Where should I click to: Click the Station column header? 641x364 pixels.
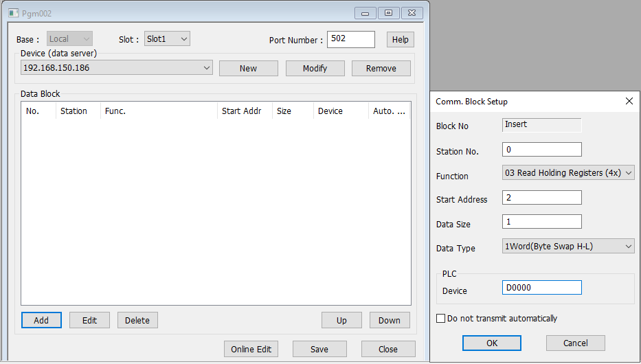pyautogui.click(x=78, y=111)
